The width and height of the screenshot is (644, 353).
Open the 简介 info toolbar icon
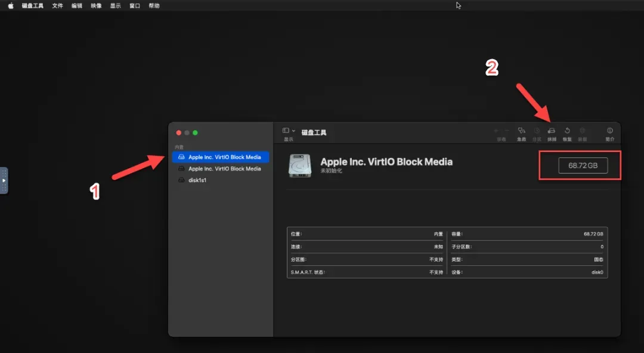click(x=610, y=131)
